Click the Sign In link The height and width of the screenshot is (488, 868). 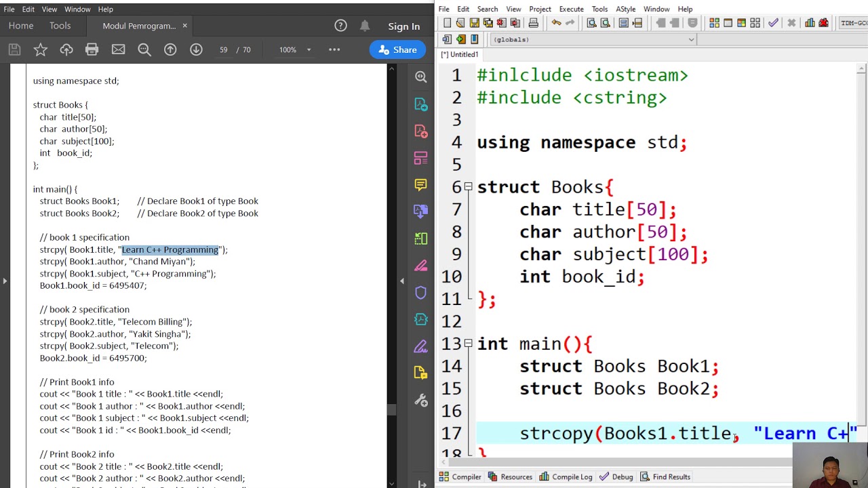[403, 26]
